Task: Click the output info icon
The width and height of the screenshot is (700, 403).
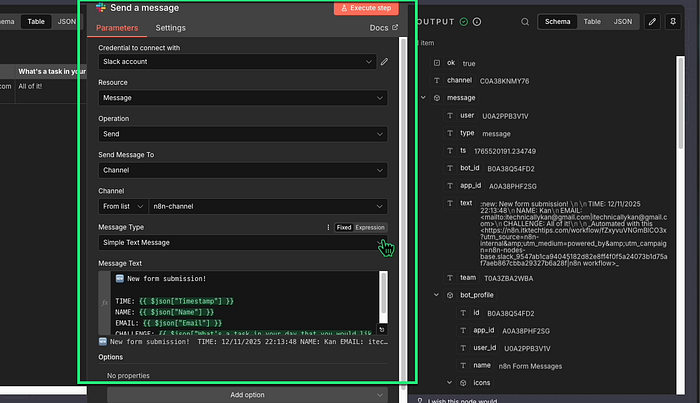Action: [x=477, y=21]
